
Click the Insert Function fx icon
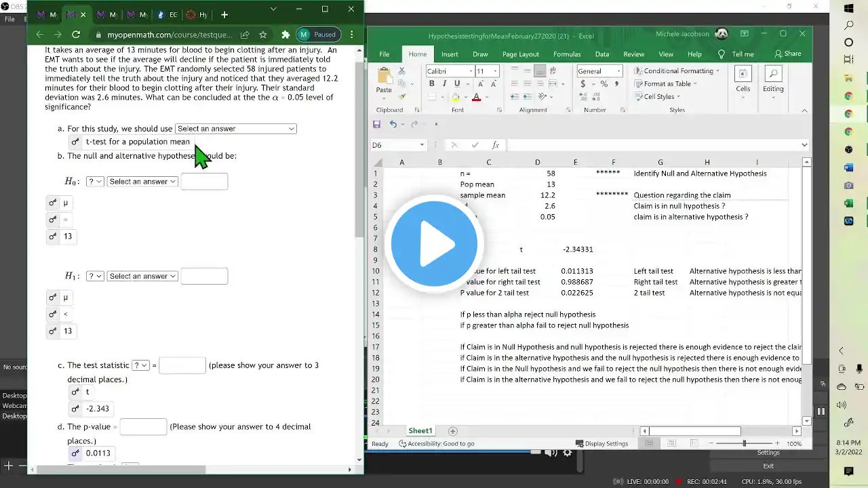tap(495, 145)
